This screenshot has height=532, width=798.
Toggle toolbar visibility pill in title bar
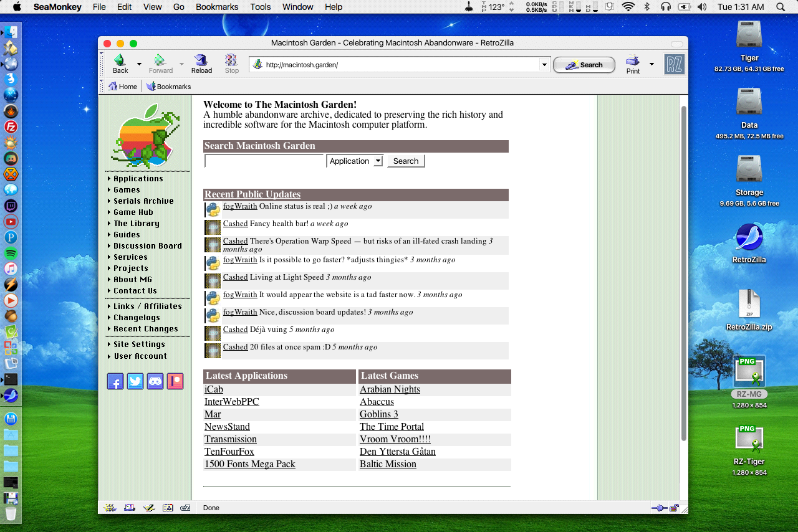tap(676, 44)
